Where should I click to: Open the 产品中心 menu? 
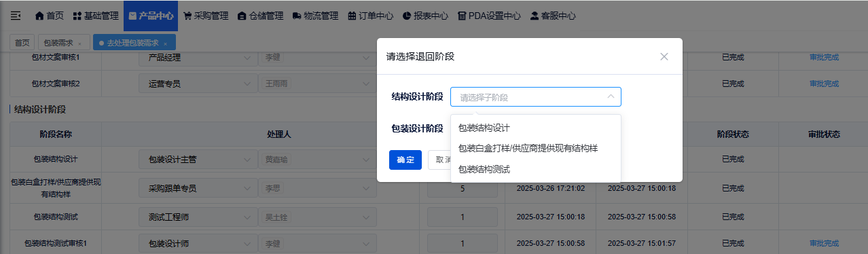click(x=151, y=15)
